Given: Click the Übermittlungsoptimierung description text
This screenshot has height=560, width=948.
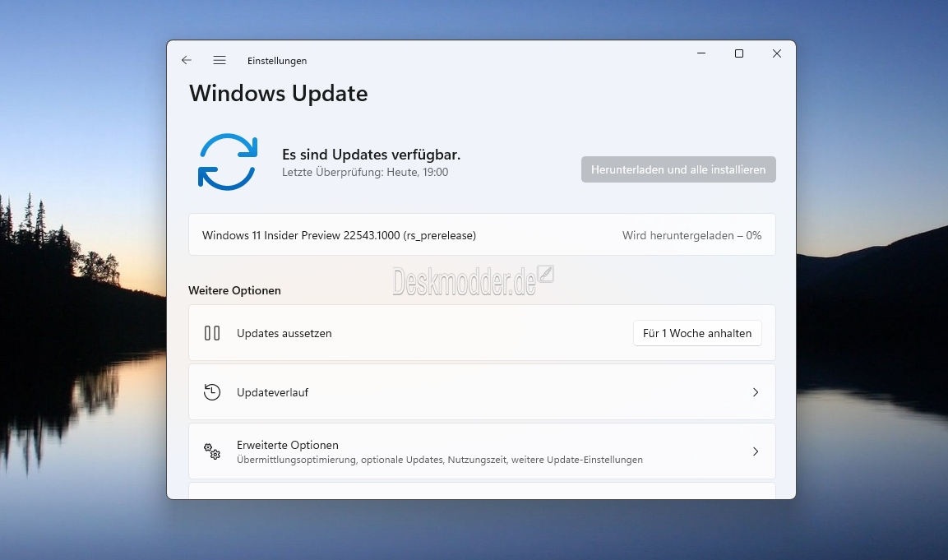Looking at the screenshot, I should [440, 460].
